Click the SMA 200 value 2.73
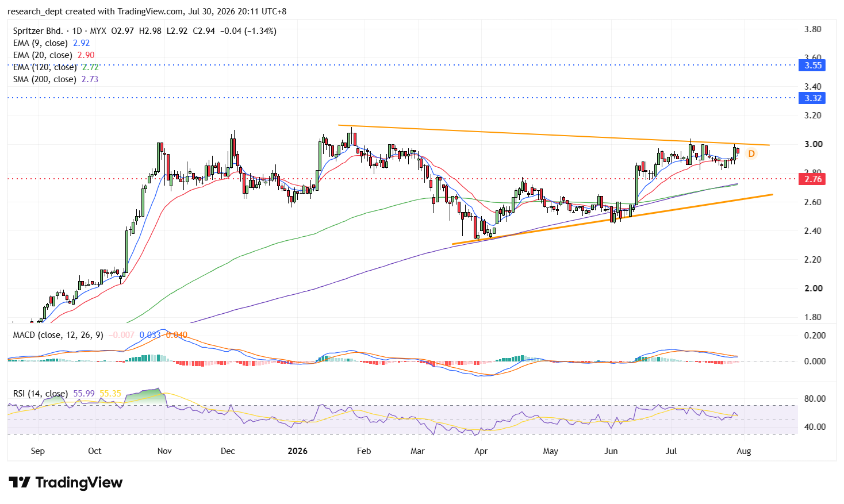Image resolution: width=844 pixels, height=504 pixels. pyautogui.click(x=90, y=79)
